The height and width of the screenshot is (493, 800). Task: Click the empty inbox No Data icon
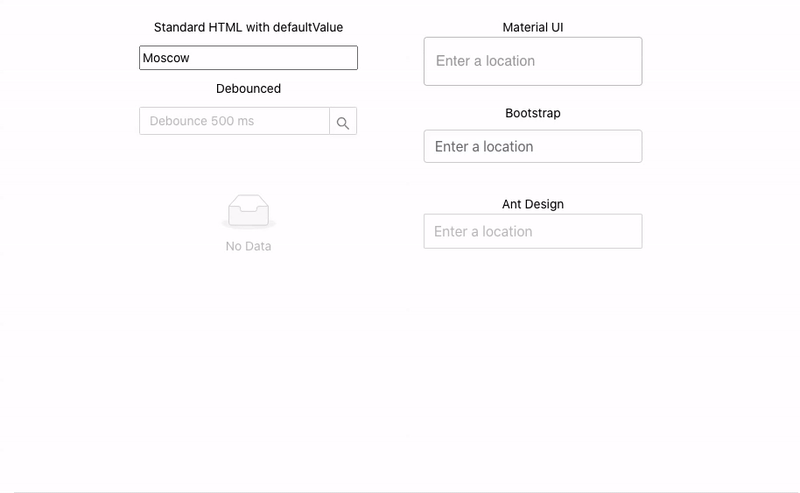[248, 211]
